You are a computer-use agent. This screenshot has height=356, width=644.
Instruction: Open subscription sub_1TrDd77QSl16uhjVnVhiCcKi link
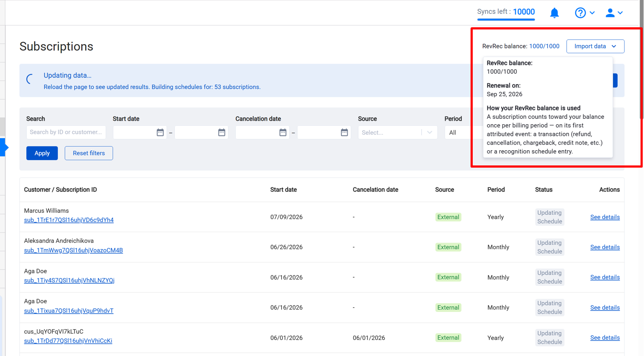click(68, 341)
